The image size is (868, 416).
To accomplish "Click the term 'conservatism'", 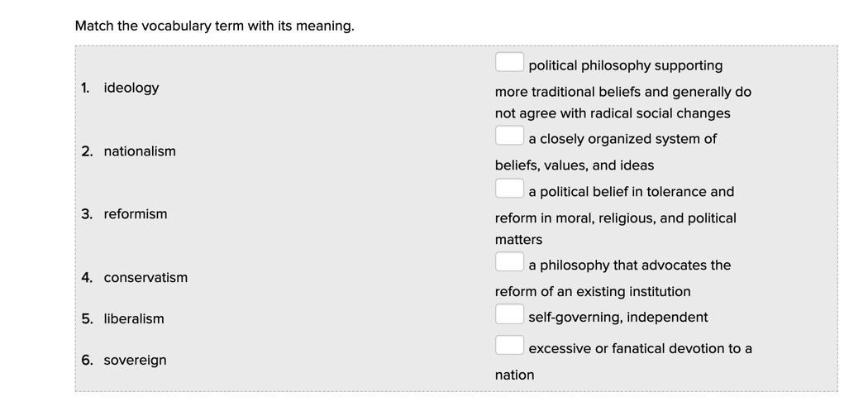I will point(145,278).
